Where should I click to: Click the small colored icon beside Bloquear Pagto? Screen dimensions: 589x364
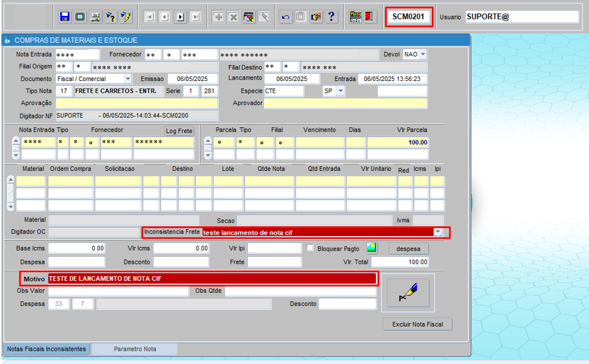(372, 248)
